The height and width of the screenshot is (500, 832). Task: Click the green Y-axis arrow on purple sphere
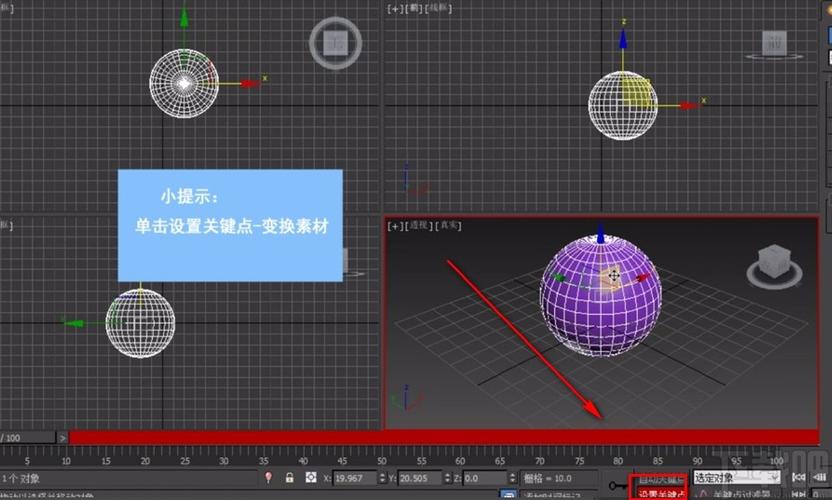pos(559,278)
